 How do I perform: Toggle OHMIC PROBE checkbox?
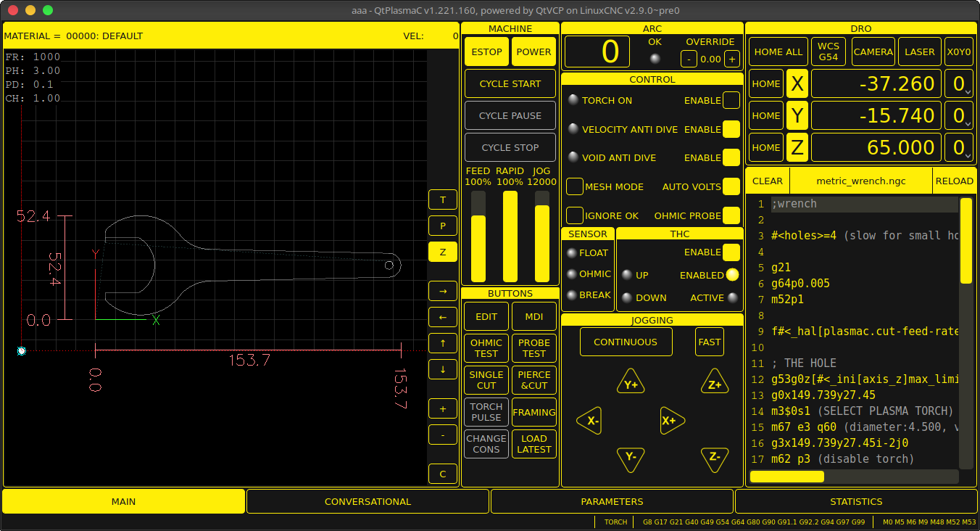pyautogui.click(x=731, y=215)
